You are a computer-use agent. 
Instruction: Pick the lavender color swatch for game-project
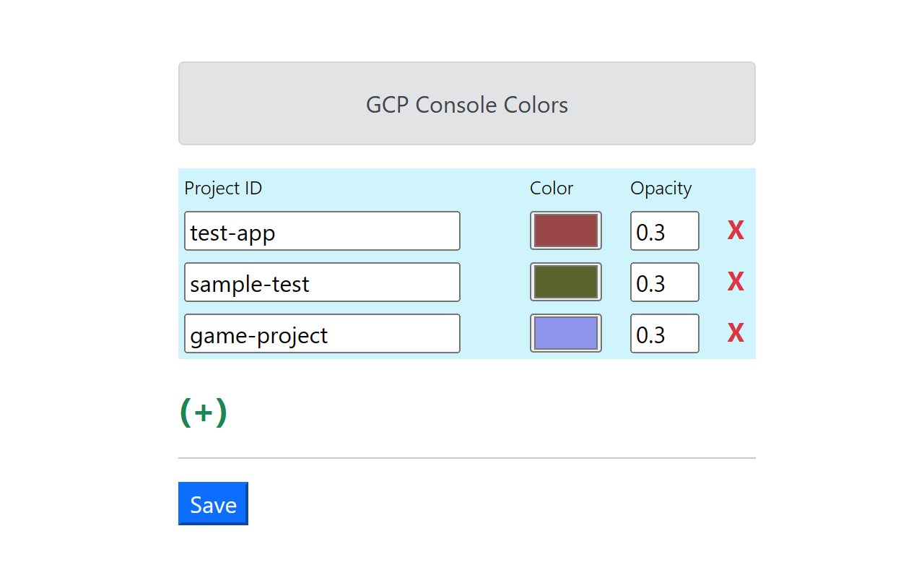click(x=565, y=333)
